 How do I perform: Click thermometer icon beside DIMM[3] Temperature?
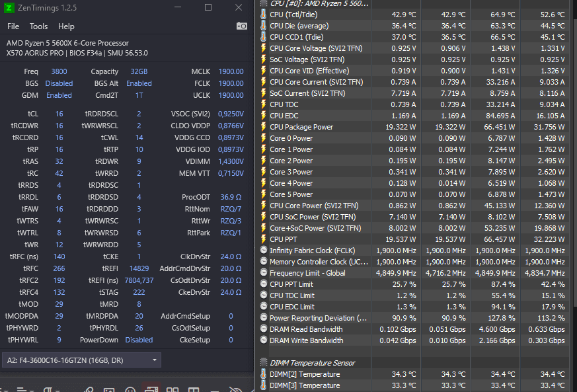point(264,385)
